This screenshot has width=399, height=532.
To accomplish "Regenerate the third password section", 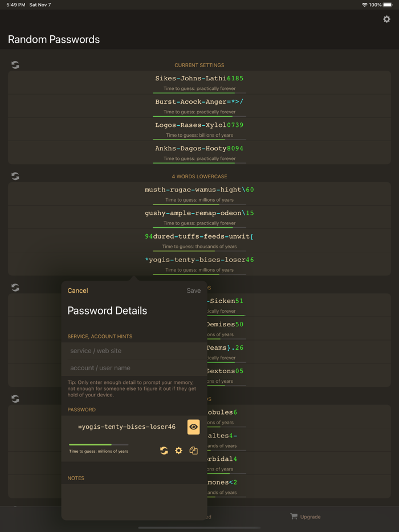I will coord(15,288).
